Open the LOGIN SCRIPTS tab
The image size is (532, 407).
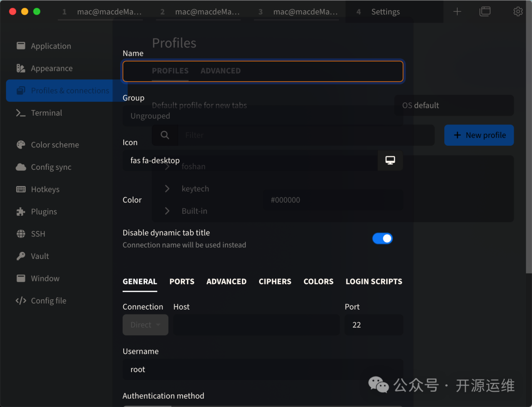374,282
